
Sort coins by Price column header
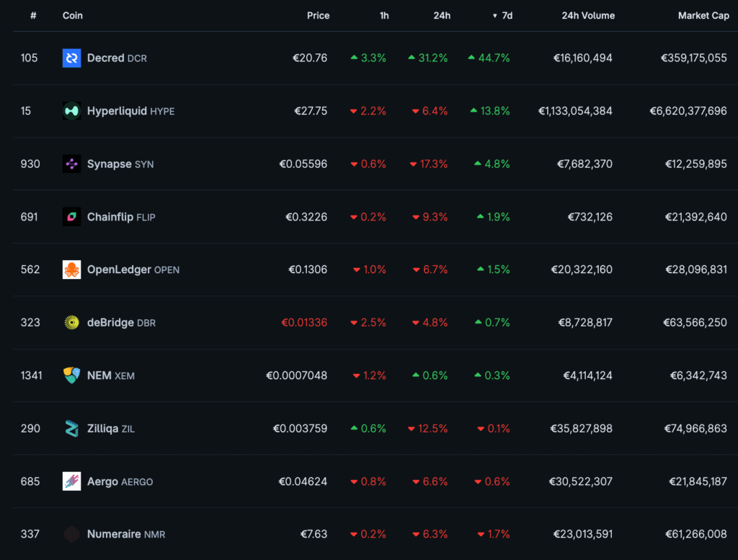pyautogui.click(x=318, y=16)
